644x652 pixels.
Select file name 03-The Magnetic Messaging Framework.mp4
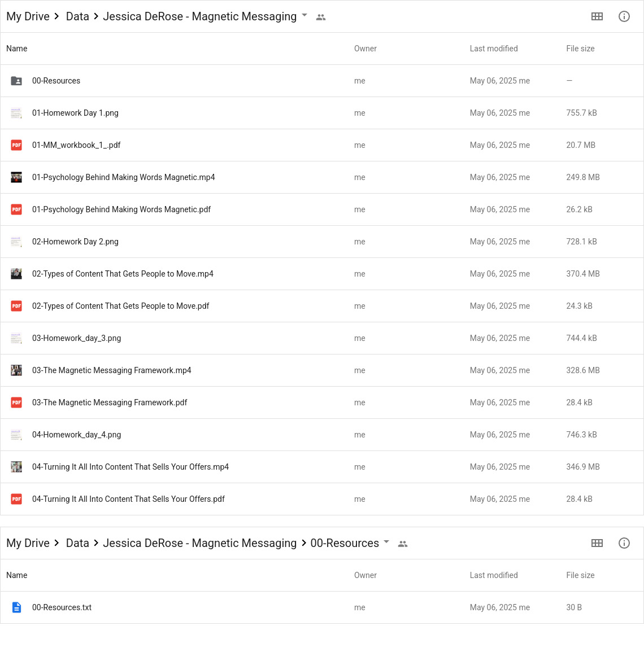(x=111, y=370)
